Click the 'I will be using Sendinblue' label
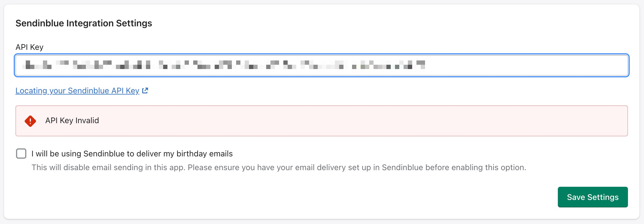The height and width of the screenshot is (224, 644). [x=132, y=154]
